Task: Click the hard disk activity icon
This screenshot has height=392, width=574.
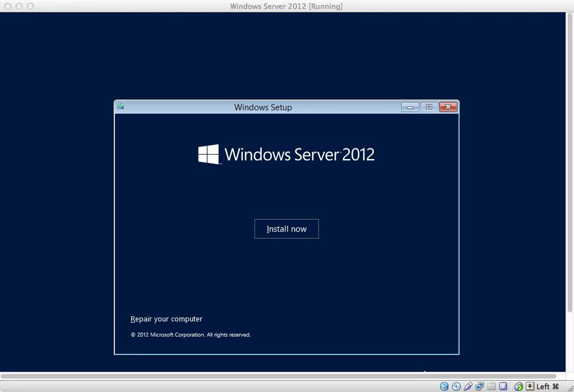Action: click(444, 386)
